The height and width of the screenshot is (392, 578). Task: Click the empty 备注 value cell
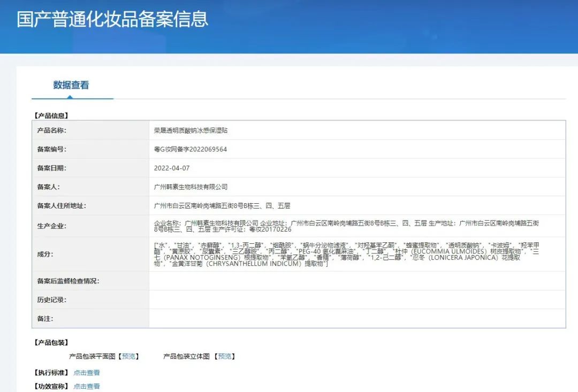357,318
